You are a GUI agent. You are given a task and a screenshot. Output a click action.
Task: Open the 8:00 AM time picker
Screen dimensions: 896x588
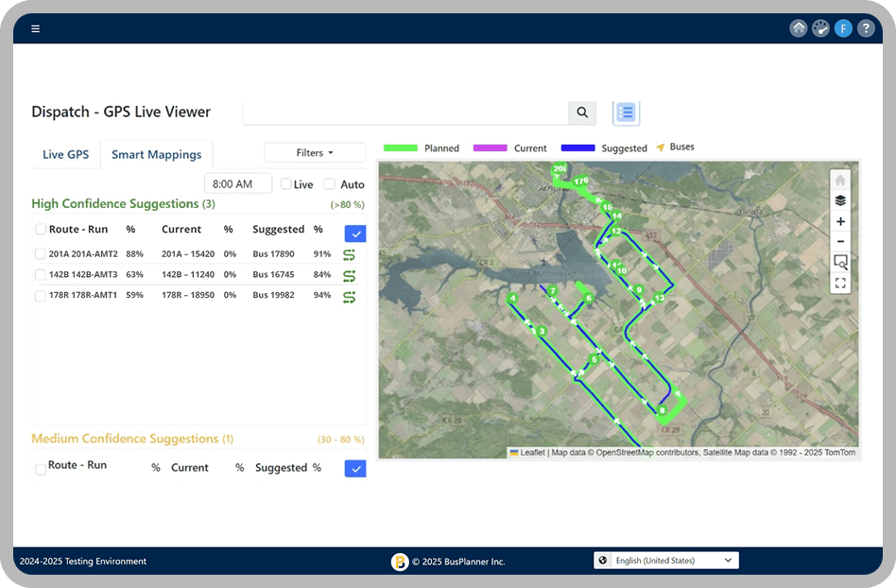coord(237,184)
